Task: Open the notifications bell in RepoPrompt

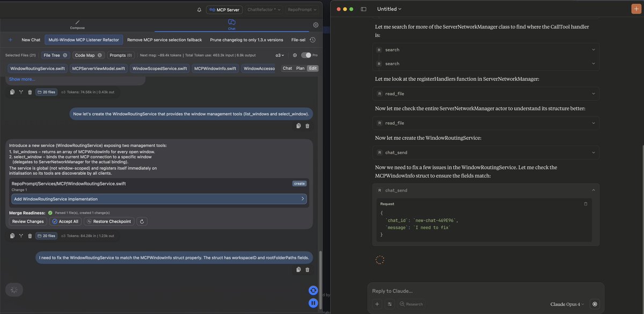Action: [199, 10]
